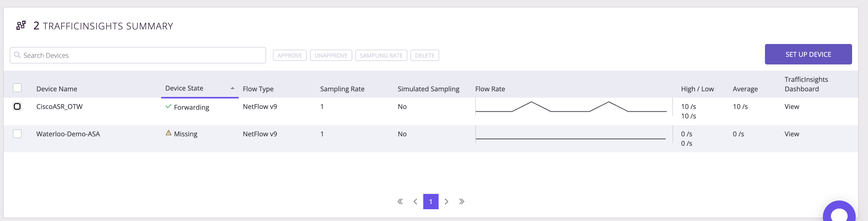Click the Missing warning triangle icon
868x221 pixels.
pos(168,133)
